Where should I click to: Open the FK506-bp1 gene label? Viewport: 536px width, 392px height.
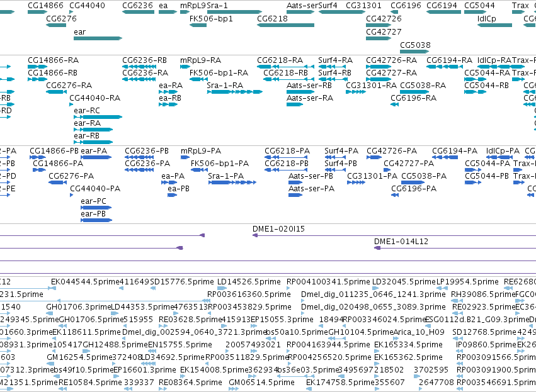211,18
